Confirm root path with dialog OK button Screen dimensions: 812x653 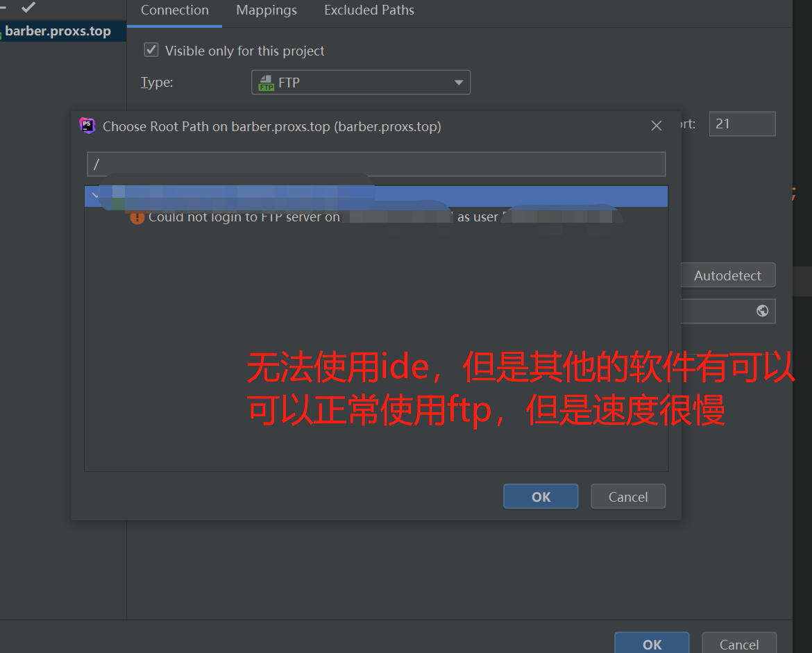click(x=541, y=497)
